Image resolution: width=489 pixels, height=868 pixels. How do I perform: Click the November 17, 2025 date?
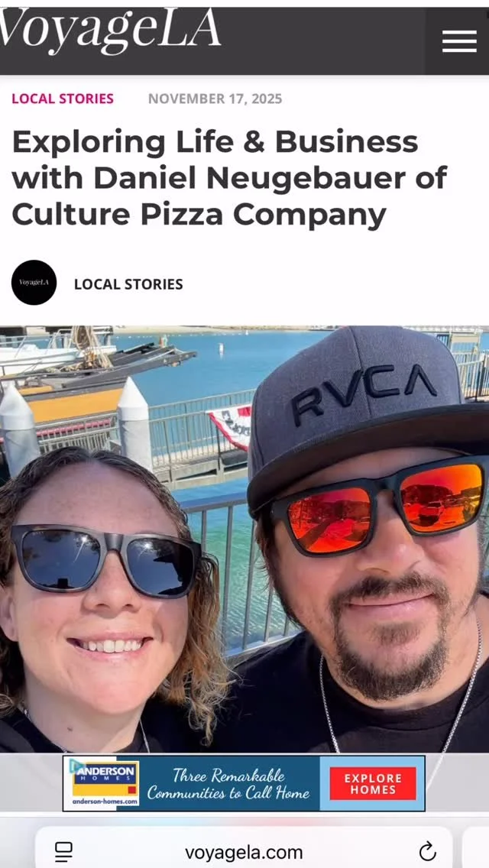click(x=215, y=99)
